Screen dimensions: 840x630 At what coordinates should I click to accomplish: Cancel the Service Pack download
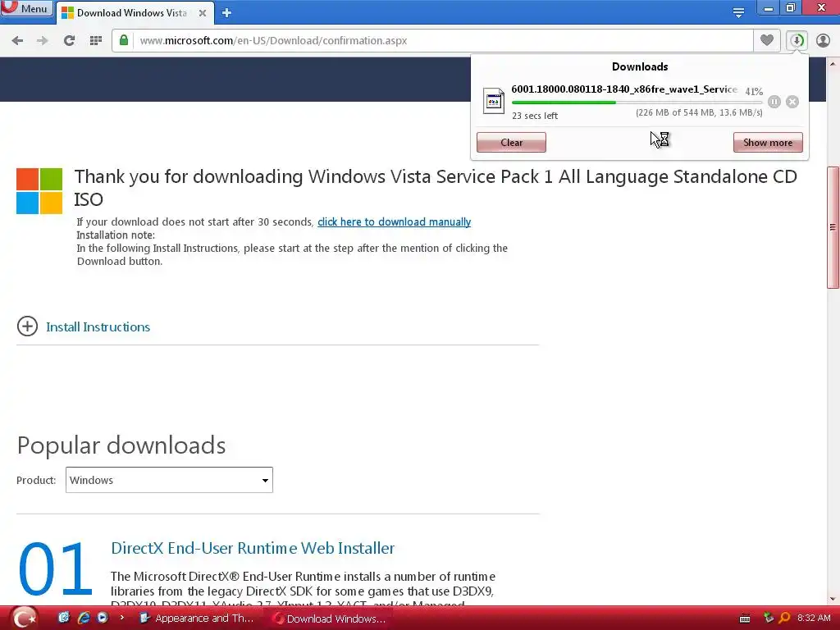click(x=792, y=102)
